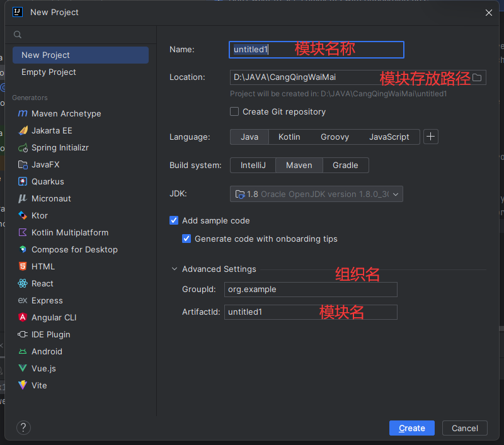
Task: Select Groovy as the language
Action: pyautogui.click(x=335, y=137)
